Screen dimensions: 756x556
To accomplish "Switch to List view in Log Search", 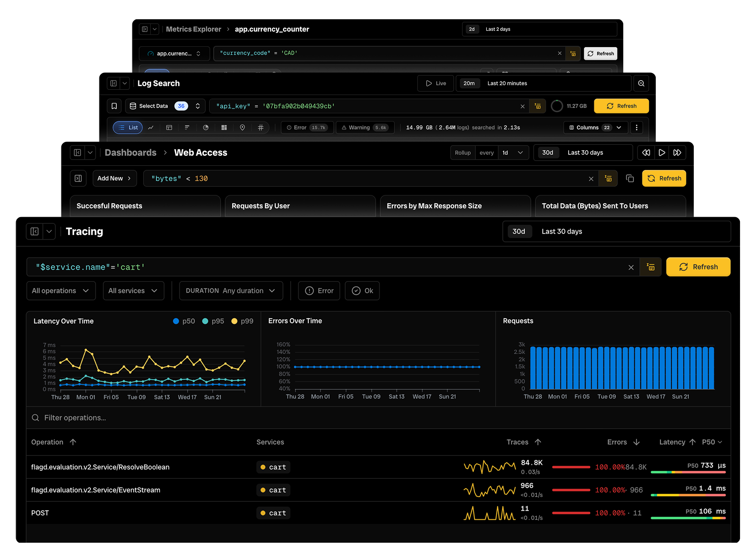I will tap(128, 127).
